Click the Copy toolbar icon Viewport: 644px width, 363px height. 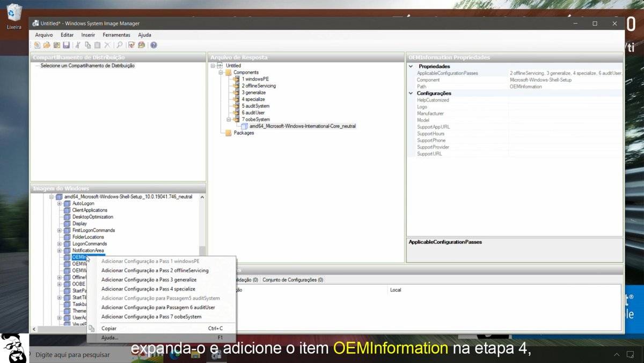(x=88, y=45)
